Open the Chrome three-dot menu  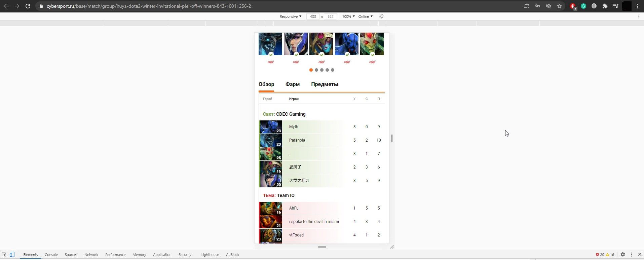[637, 6]
